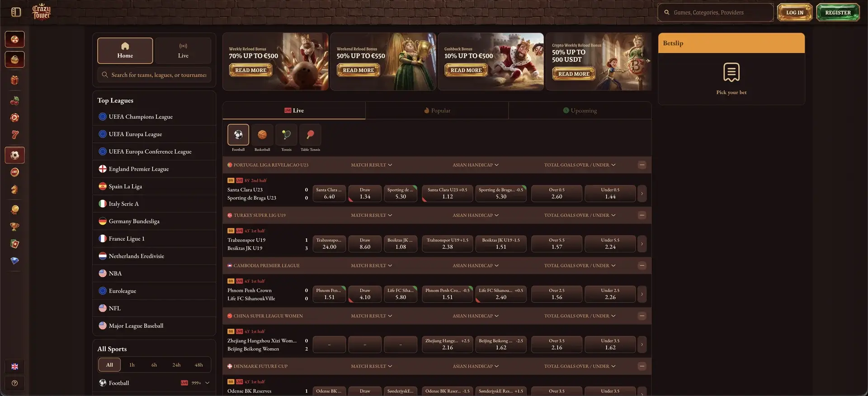This screenshot has width=868, height=396.
Task: Select the 6h time filter
Action: click(154, 365)
